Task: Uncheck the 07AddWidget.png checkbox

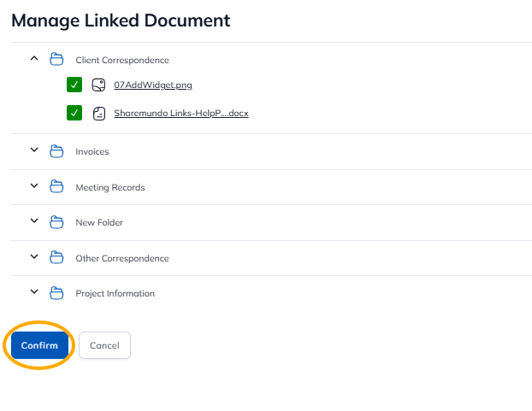Action: tap(74, 85)
